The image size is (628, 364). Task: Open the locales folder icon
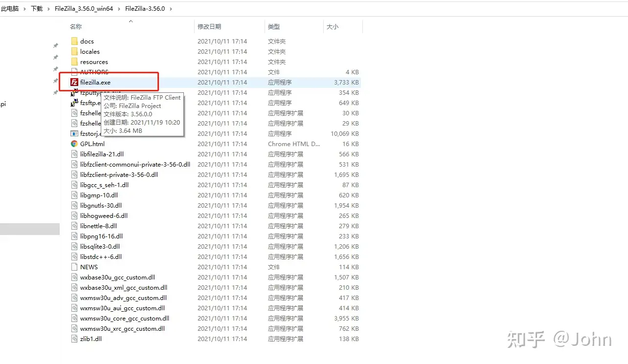click(x=74, y=51)
